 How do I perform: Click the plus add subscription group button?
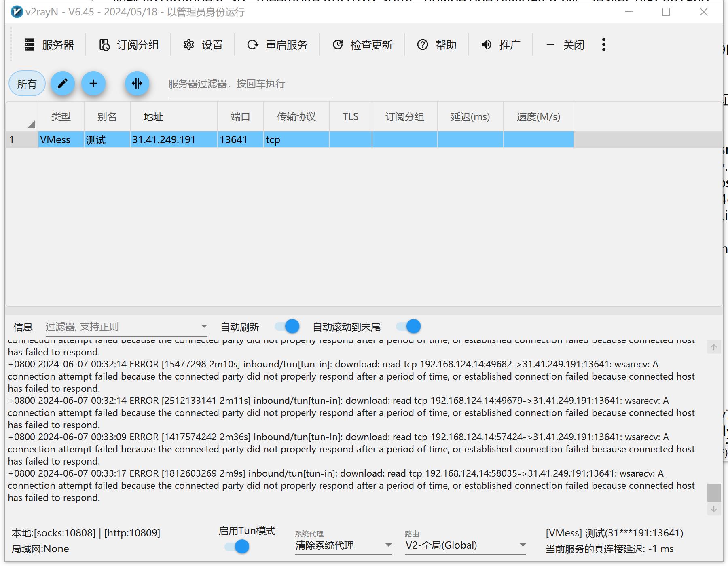click(93, 84)
